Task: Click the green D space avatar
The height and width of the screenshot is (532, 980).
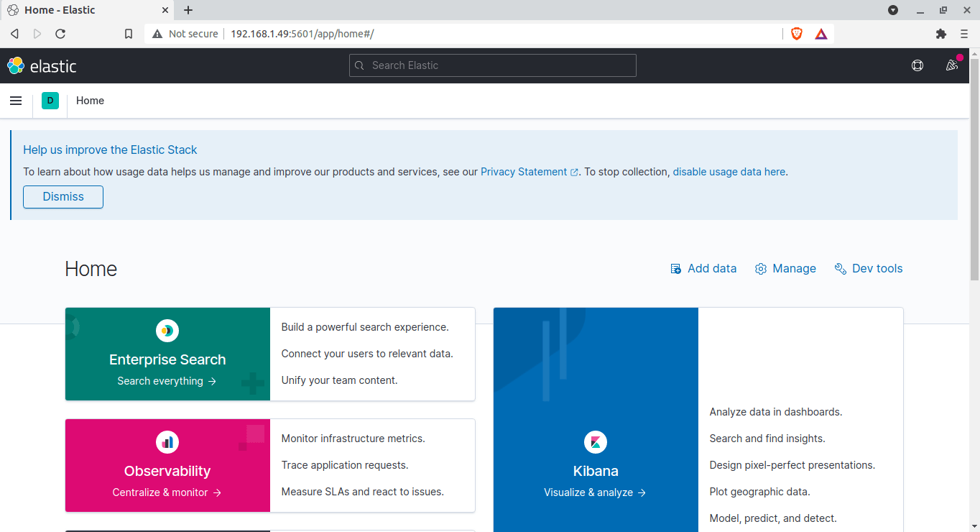Action: point(50,101)
